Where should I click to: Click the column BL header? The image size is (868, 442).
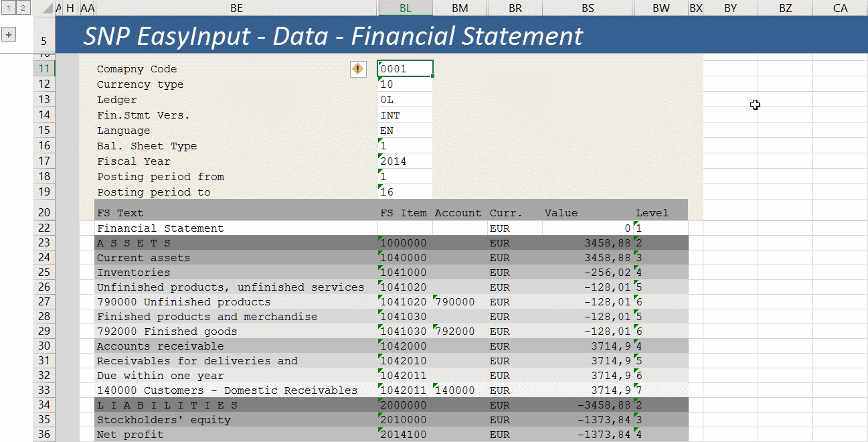pyautogui.click(x=406, y=7)
